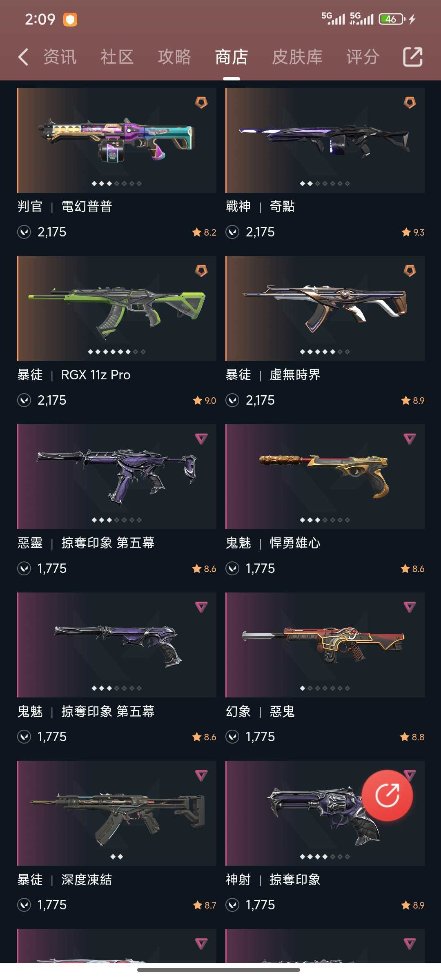Tap level dots under RGX 11z Pro image
This screenshot has height=980, width=441.
117,352
